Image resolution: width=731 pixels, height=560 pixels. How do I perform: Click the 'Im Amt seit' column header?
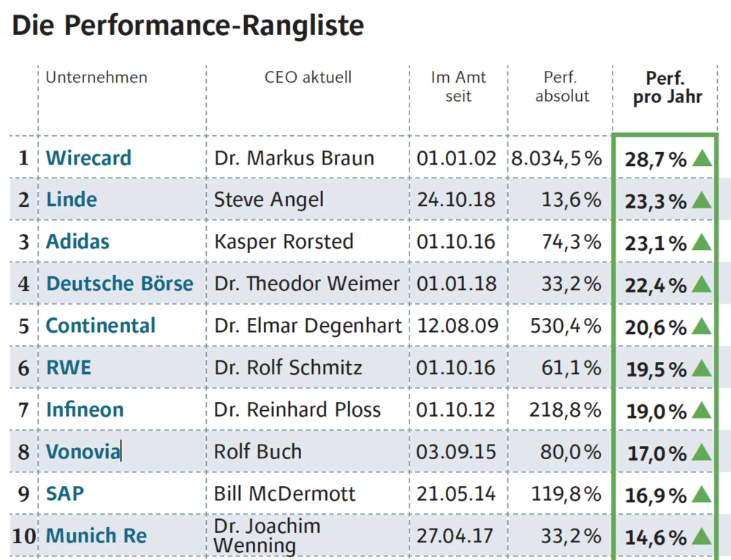(458, 86)
